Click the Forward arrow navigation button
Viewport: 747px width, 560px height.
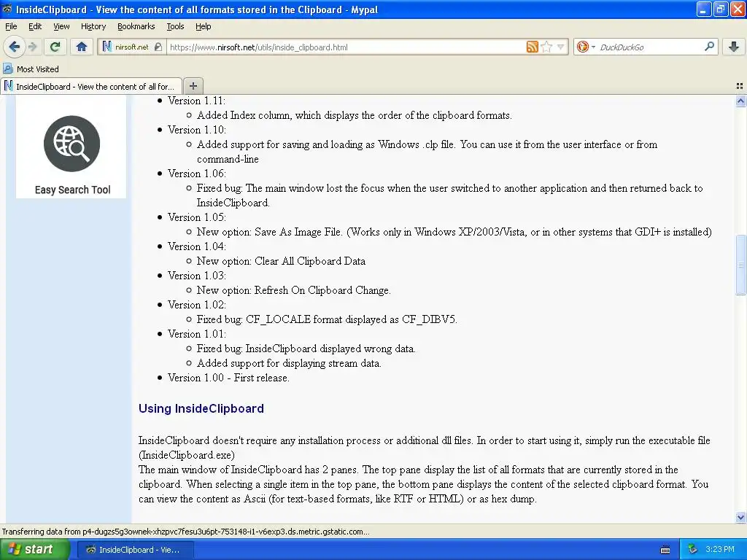(x=33, y=47)
